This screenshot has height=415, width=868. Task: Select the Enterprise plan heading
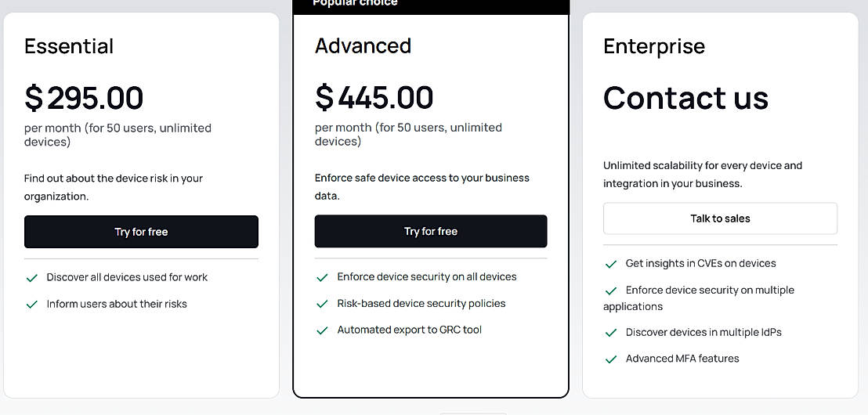pyautogui.click(x=654, y=46)
